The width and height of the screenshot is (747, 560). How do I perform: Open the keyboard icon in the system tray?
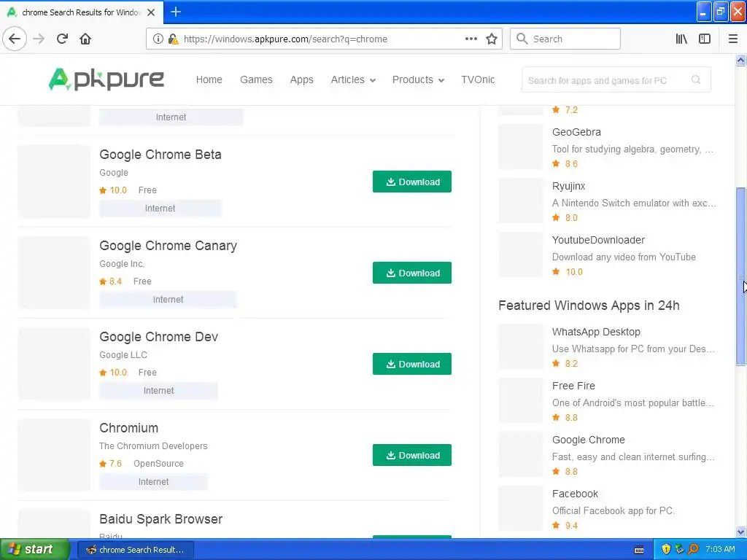[x=639, y=550]
